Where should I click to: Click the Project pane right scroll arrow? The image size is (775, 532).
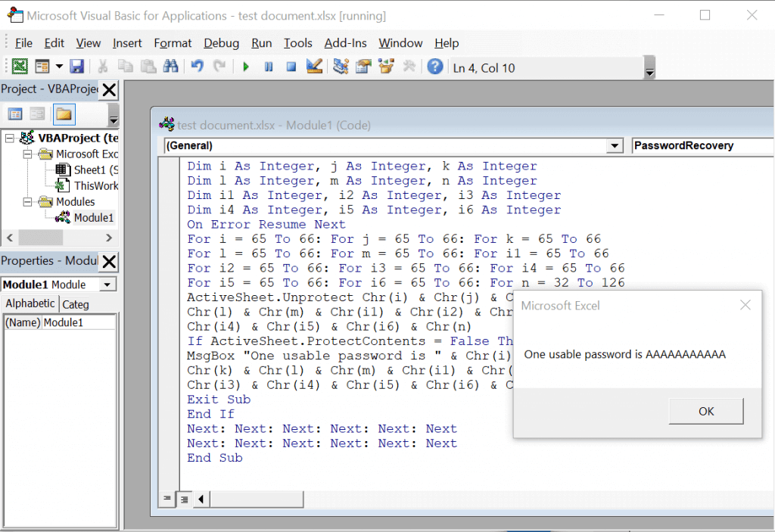[x=109, y=238]
